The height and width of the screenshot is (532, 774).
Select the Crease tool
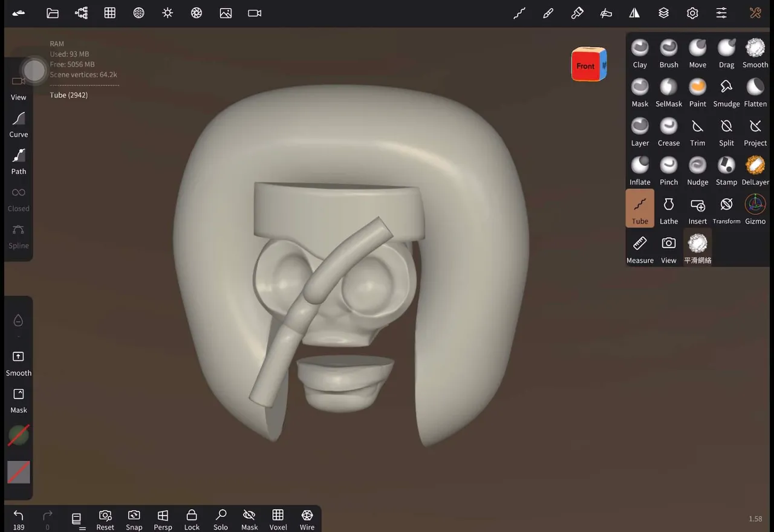669,131
